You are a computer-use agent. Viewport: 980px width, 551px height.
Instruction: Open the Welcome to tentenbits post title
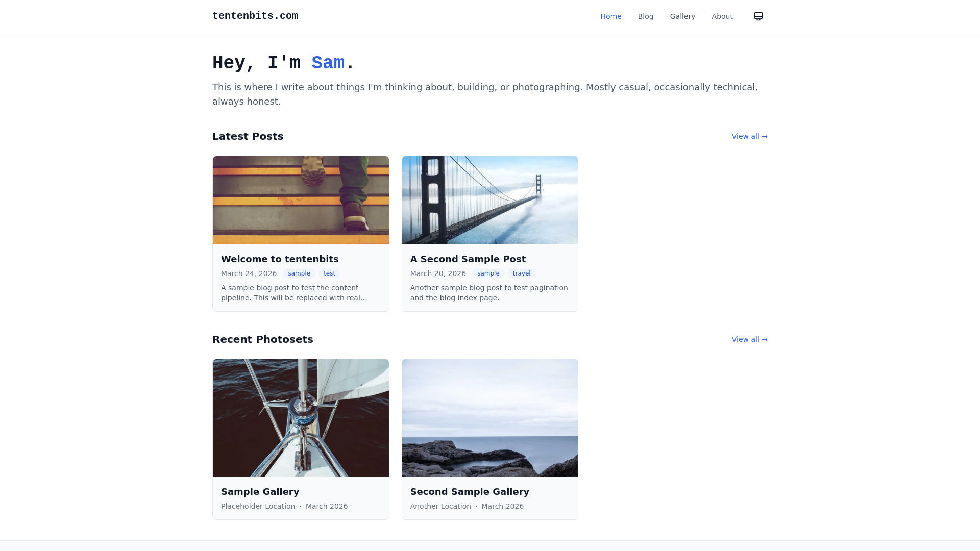280,259
